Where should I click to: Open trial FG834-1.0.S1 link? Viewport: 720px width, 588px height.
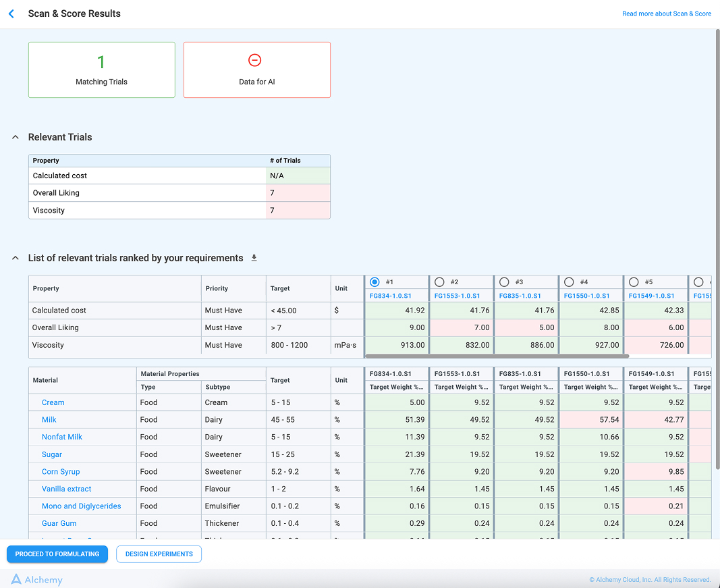390,296
